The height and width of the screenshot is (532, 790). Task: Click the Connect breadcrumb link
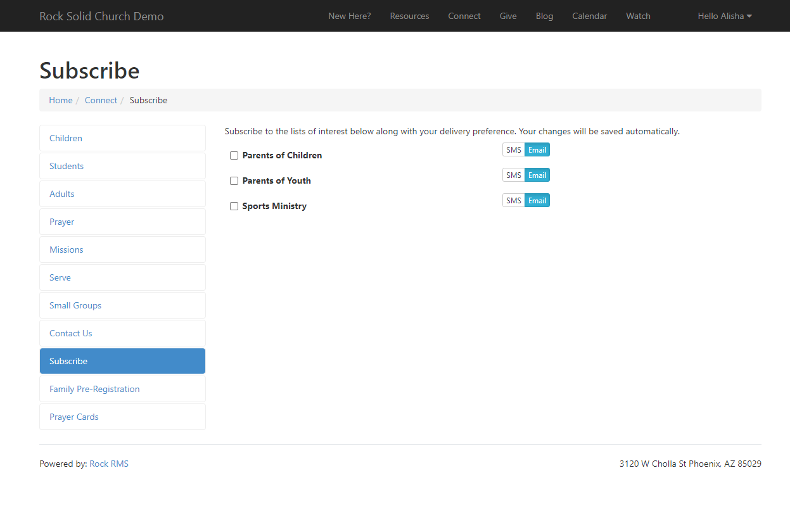101,100
